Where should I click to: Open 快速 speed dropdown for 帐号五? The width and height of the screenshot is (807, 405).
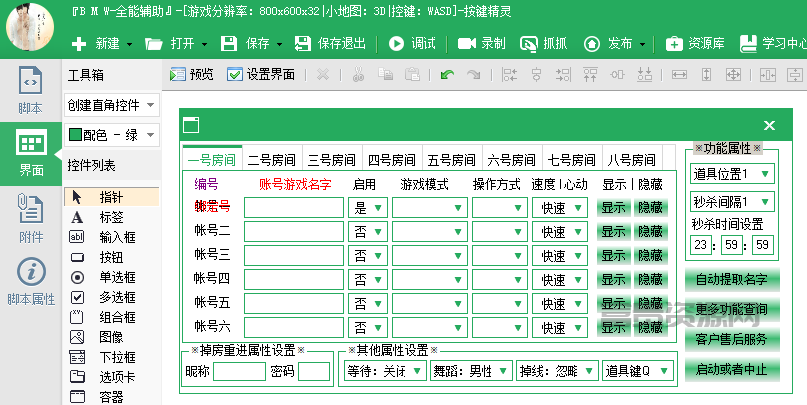559,304
